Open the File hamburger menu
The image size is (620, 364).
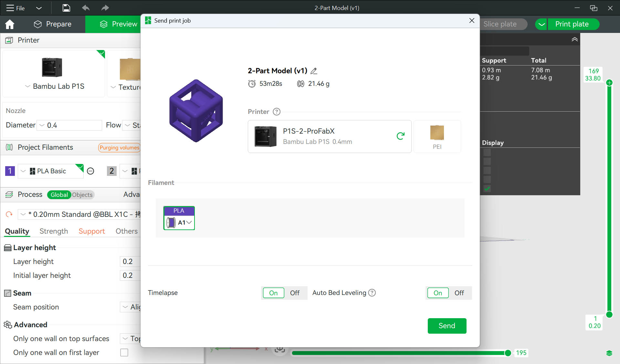click(15, 8)
